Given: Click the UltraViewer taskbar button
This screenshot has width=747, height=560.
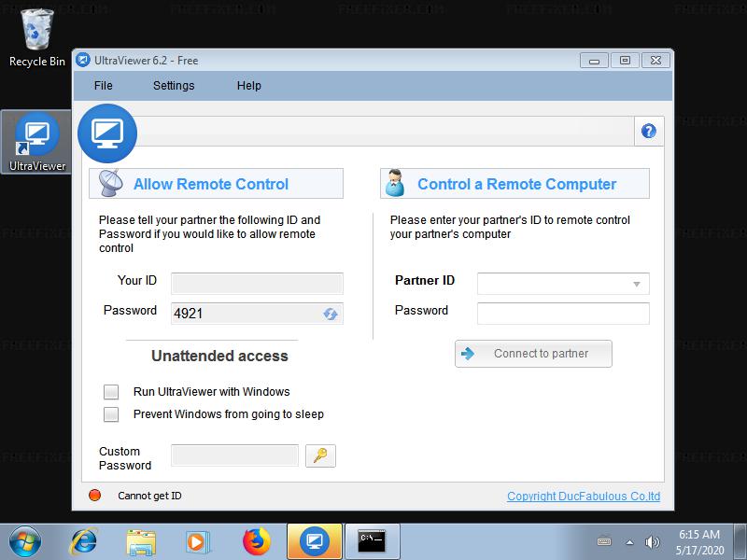Looking at the screenshot, I should pyautogui.click(x=315, y=541).
